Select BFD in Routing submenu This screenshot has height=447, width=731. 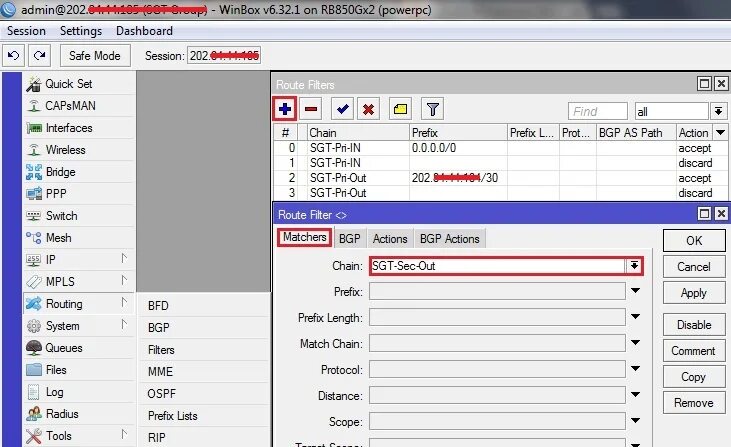click(204, 306)
